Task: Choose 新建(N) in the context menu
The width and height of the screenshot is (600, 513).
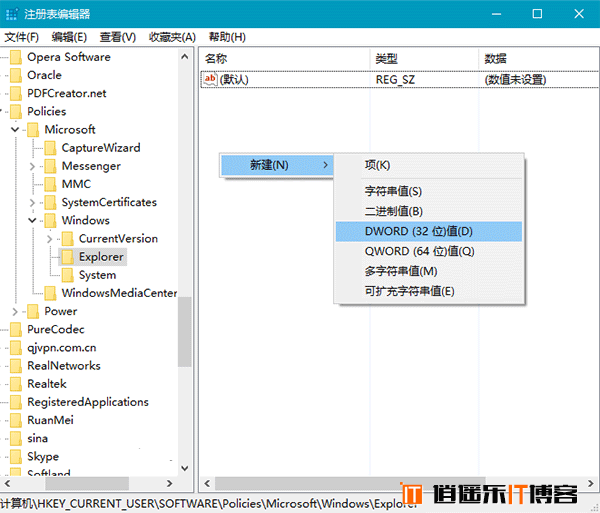Action: pyautogui.click(x=277, y=165)
